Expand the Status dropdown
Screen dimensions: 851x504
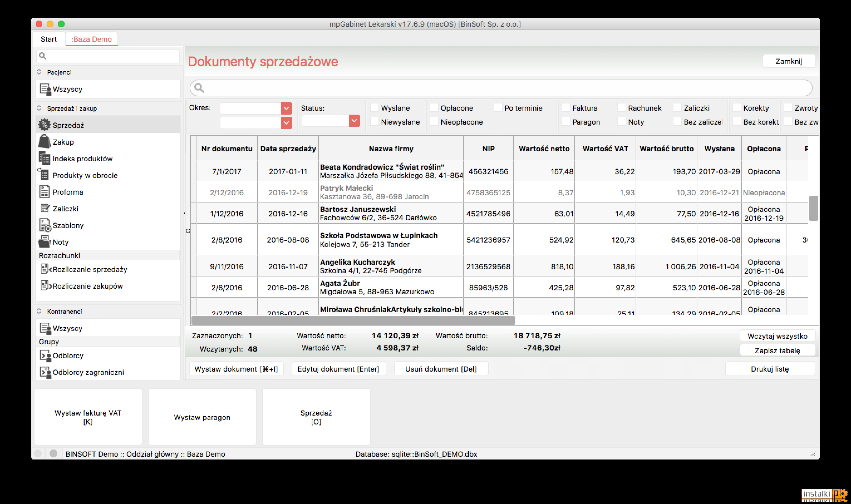pyautogui.click(x=354, y=120)
